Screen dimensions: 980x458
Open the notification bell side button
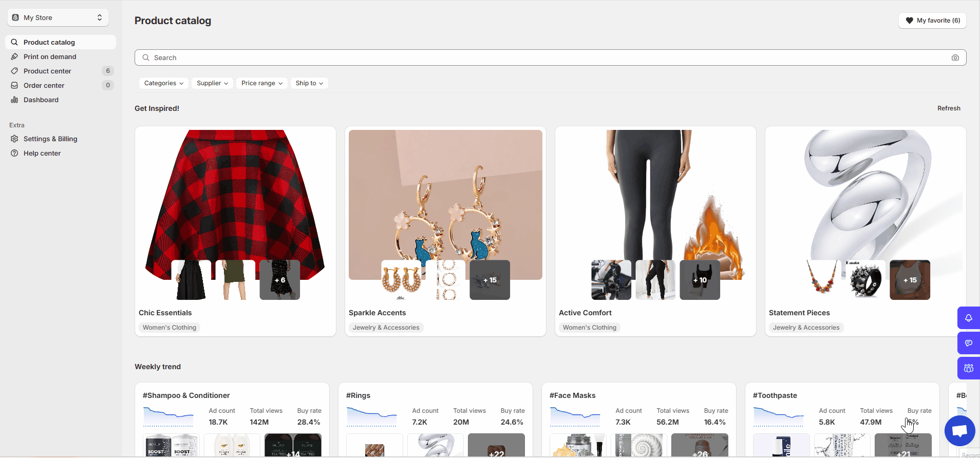tap(968, 318)
